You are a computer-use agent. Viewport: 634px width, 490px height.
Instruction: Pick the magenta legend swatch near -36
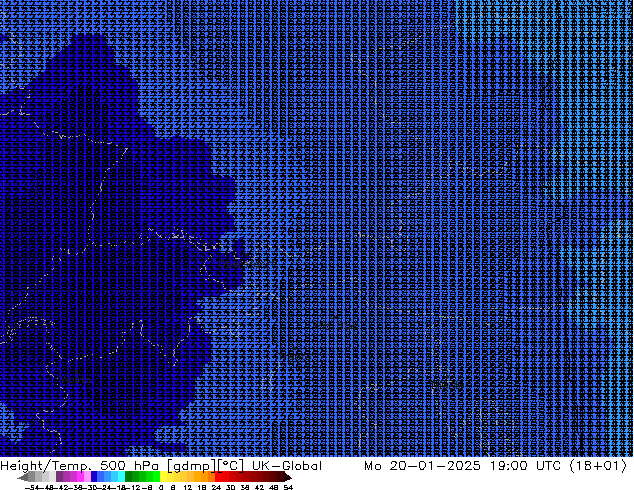[80, 476]
